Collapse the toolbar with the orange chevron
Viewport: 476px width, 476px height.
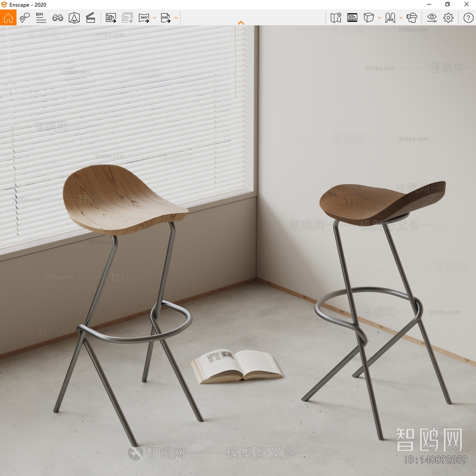[x=240, y=22]
